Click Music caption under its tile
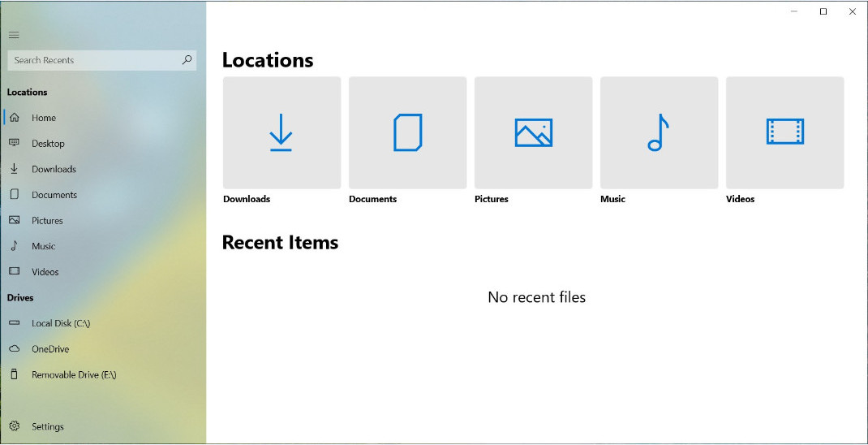 612,199
